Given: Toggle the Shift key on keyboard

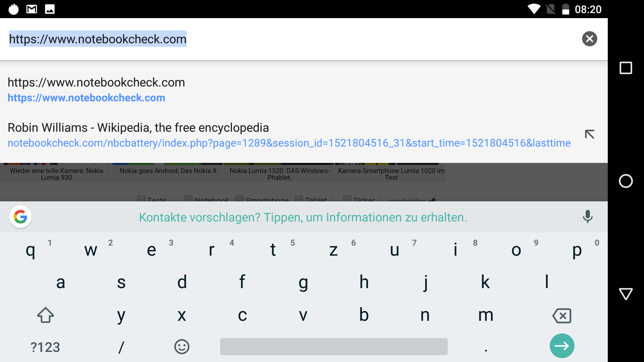Looking at the screenshot, I should point(45,315).
